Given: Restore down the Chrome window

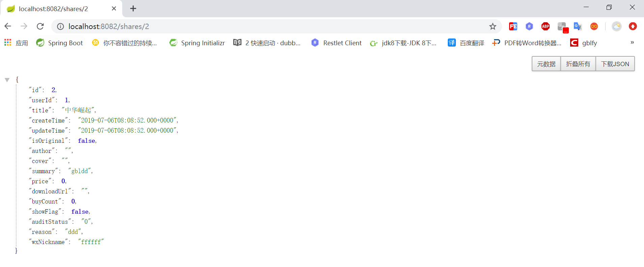Looking at the screenshot, I should click(x=609, y=7).
